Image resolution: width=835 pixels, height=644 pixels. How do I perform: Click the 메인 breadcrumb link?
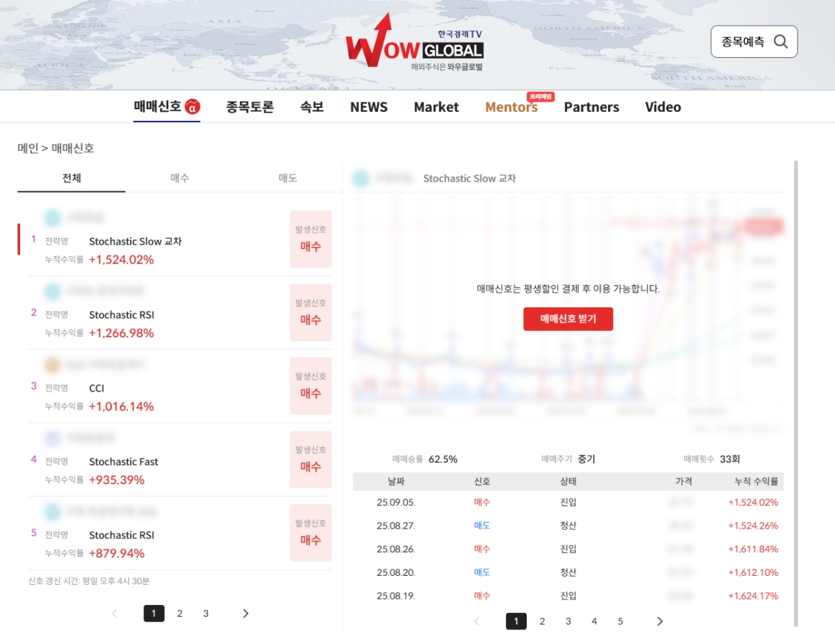[28, 148]
